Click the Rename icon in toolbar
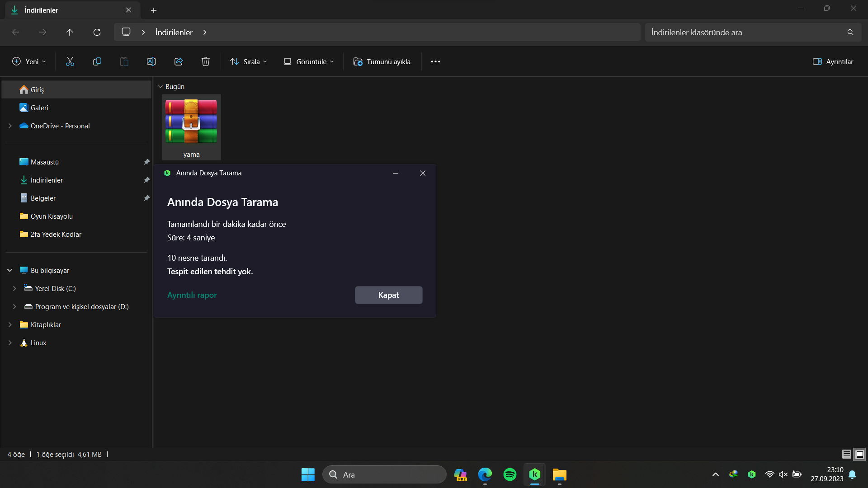 click(151, 61)
